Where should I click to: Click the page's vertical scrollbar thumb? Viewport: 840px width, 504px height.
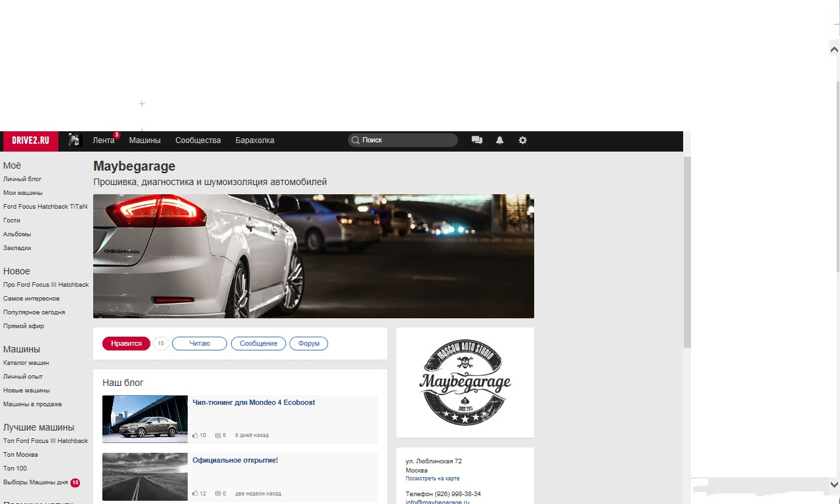click(x=687, y=252)
